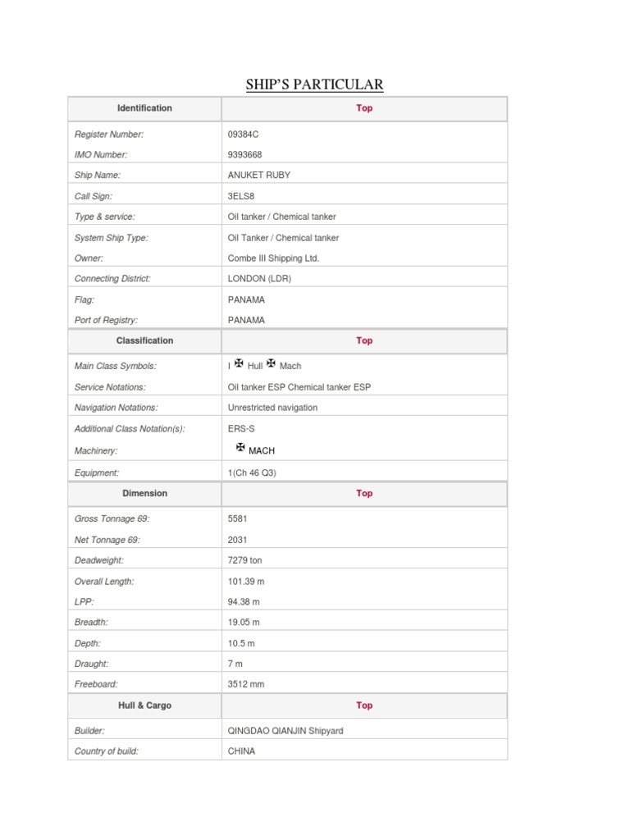The image size is (630, 840).
Task: Click the ship name ANUKET RUBY
Action: click(258, 176)
